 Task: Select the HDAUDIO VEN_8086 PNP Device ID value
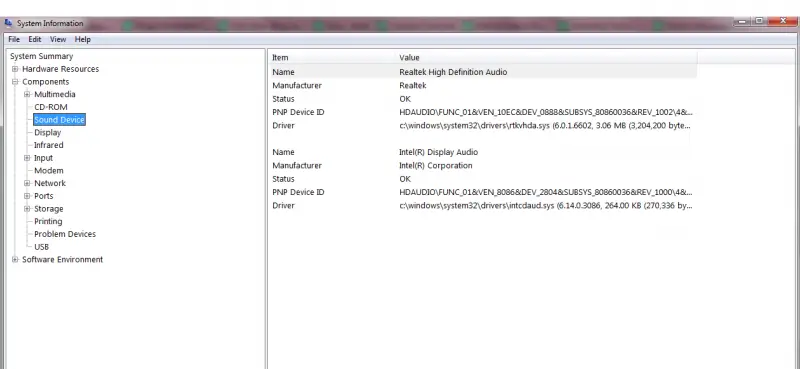(x=546, y=192)
